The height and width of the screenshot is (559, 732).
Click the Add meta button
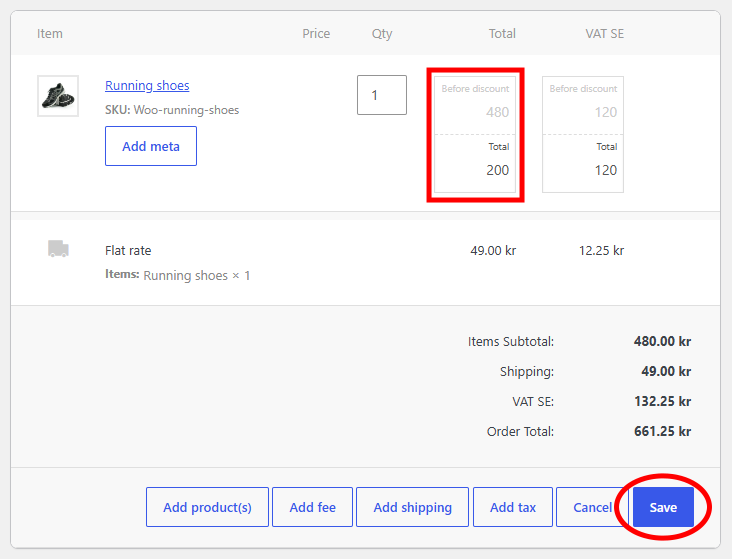(151, 146)
